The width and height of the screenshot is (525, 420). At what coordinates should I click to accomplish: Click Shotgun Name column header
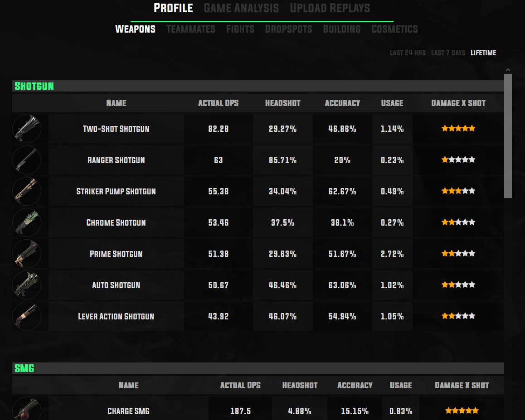click(116, 103)
